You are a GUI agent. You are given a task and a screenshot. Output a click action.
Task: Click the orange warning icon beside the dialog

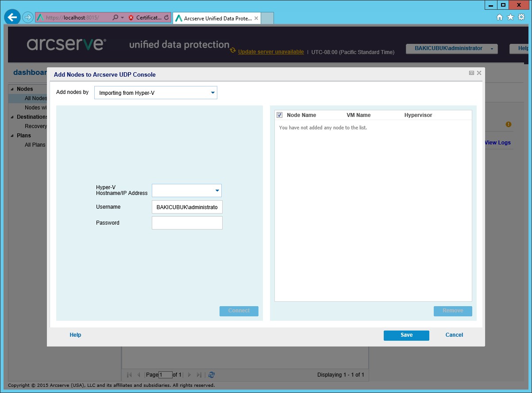[x=509, y=125]
